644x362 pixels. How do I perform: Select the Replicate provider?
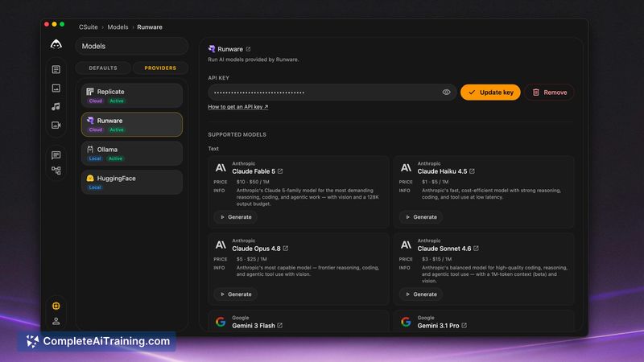132,96
